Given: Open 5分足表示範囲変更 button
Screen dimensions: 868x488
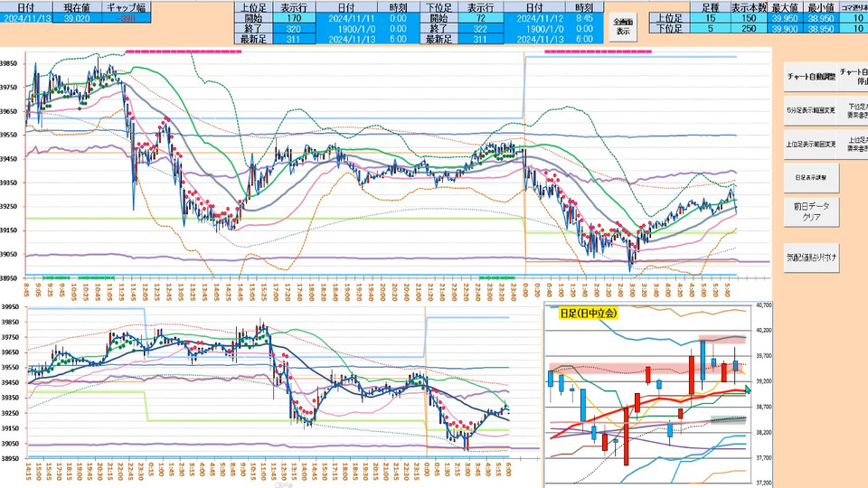Looking at the screenshot, I should (810, 110).
